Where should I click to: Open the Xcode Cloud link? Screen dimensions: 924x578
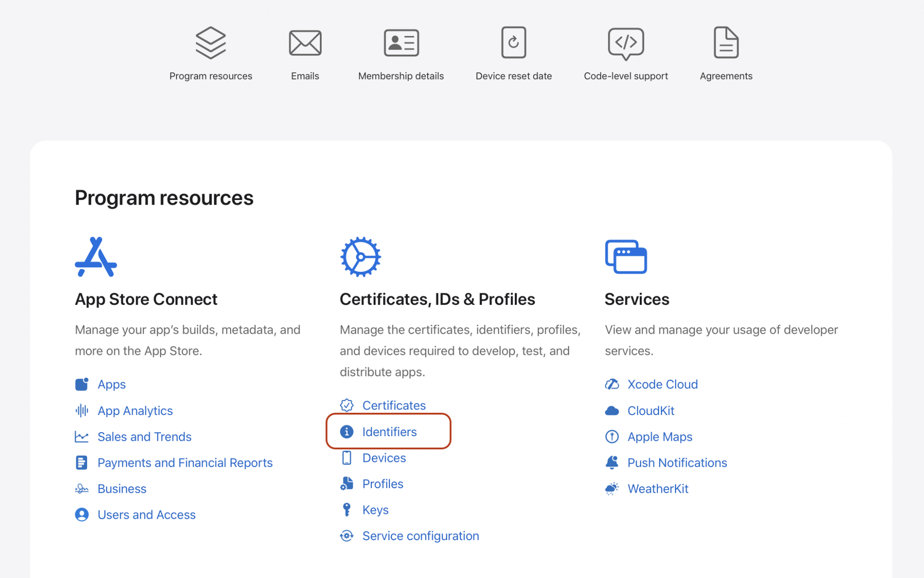coord(662,384)
